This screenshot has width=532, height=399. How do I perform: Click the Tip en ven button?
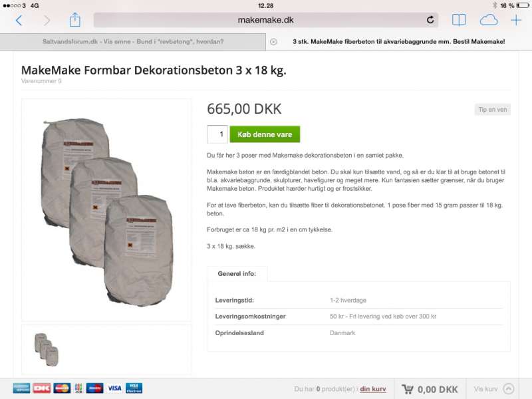pyautogui.click(x=492, y=110)
